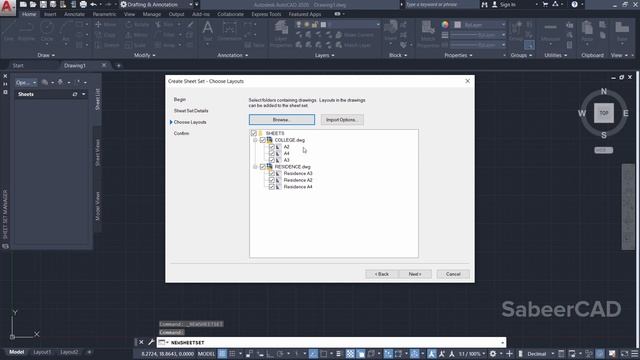Select the Drawing1 file tab

pyautogui.click(x=75, y=65)
